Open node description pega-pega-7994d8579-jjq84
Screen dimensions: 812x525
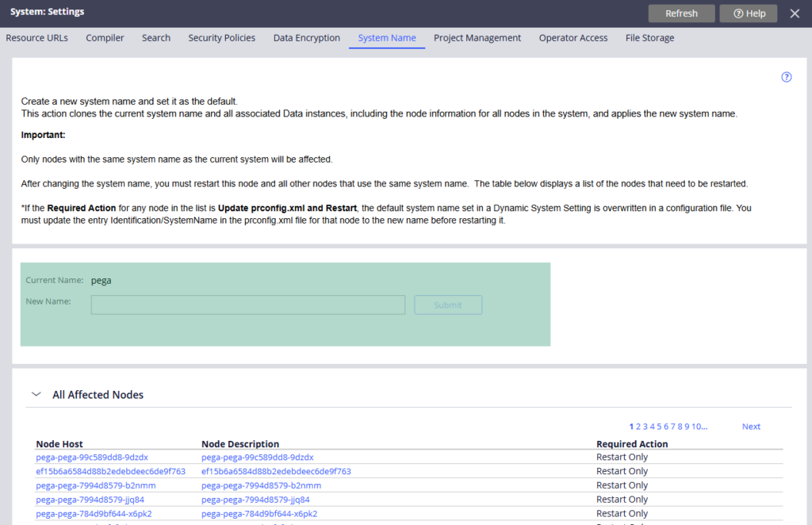pyautogui.click(x=255, y=500)
